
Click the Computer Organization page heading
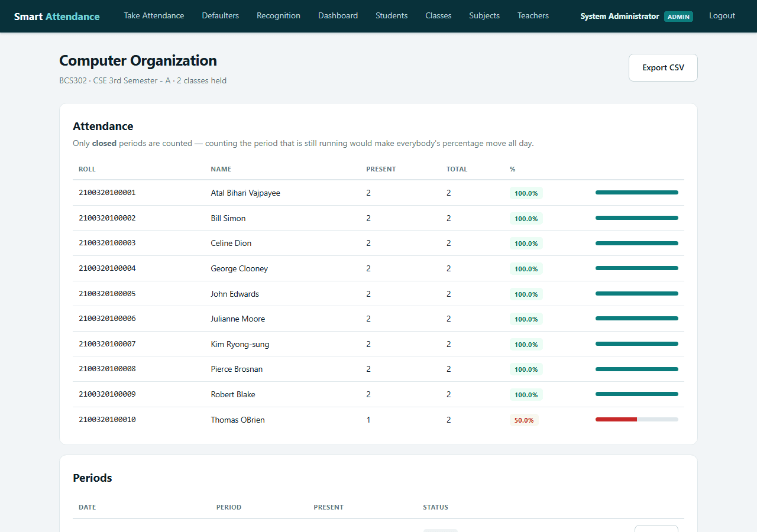138,61
